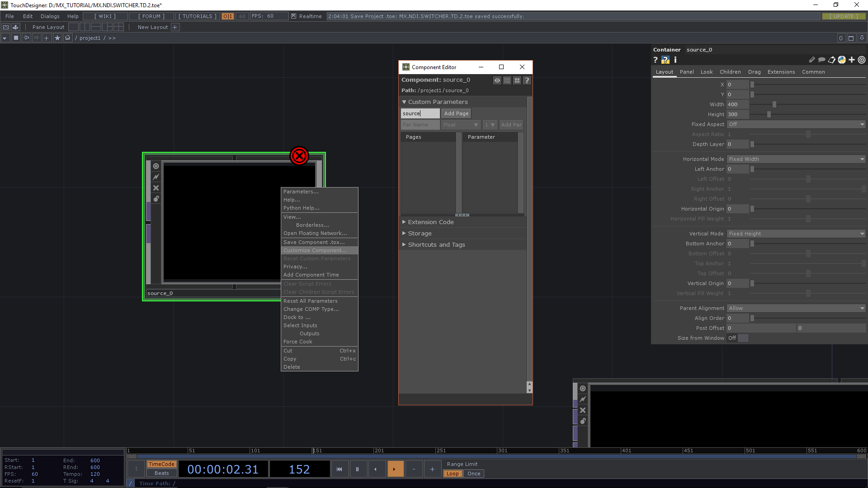Click the pencil edit icon in parameter panel
The height and width of the screenshot is (488, 868).
click(x=812, y=60)
